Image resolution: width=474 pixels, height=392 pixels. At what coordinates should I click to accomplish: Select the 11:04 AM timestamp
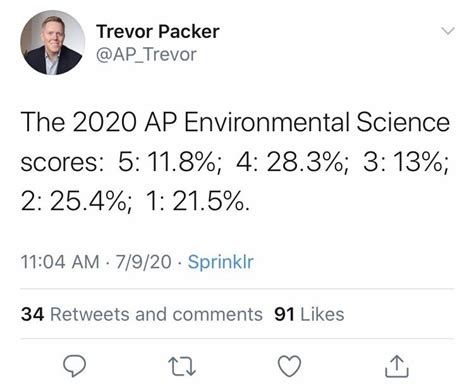pyautogui.click(x=60, y=262)
